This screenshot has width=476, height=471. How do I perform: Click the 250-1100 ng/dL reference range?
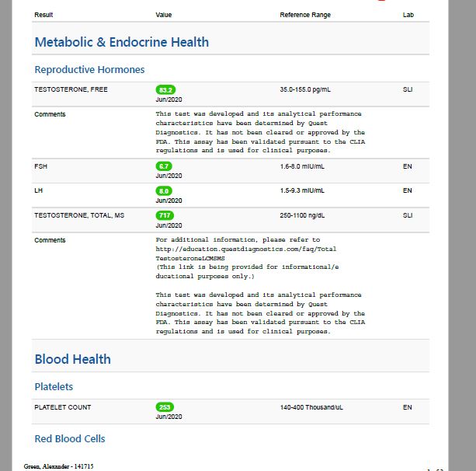302,215
